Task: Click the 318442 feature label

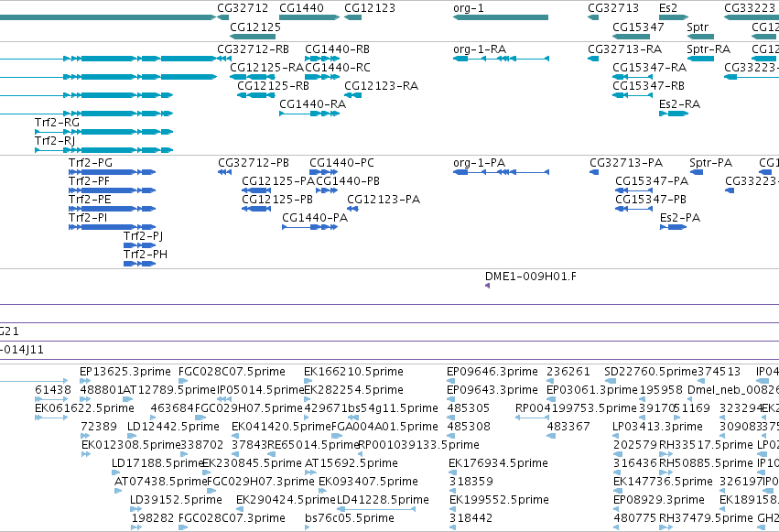Action: pyautogui.click(x=471, y=518)
